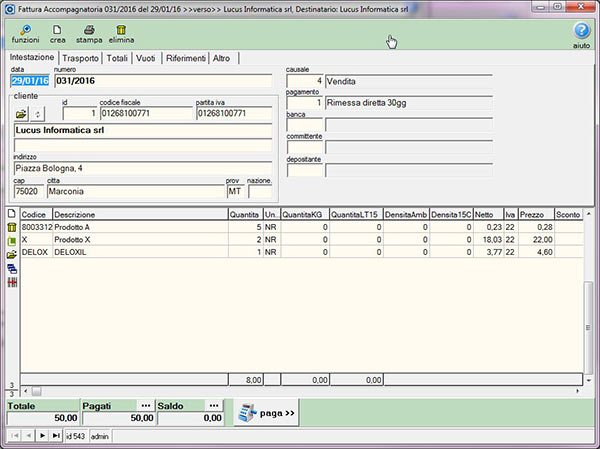Click the Rimessa diretta 30gg field
600x449 pixels.
409,103
